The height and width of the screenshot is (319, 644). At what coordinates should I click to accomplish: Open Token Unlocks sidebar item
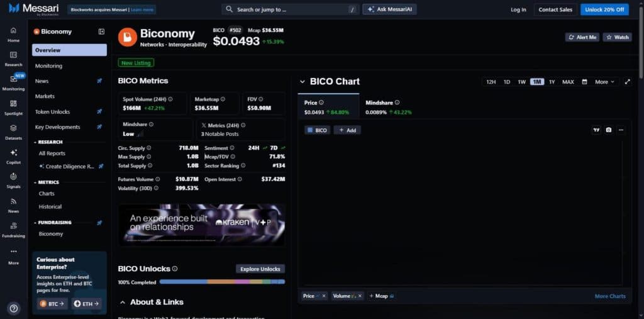(x=69, y=112)
